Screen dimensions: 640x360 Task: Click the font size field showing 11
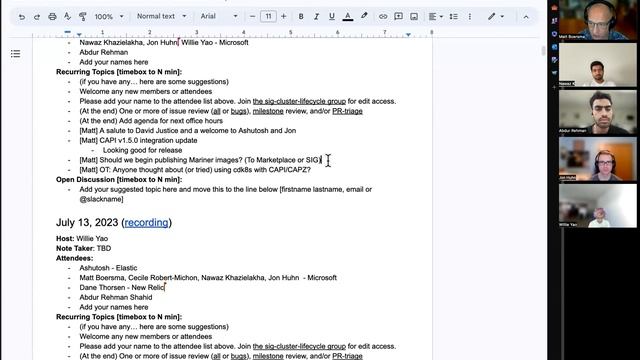click(268, 16)
